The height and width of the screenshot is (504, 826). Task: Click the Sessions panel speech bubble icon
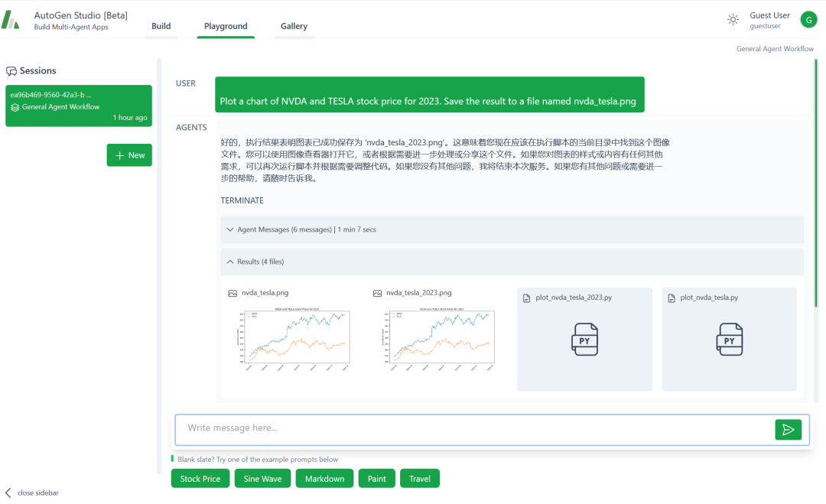click(11, 70)
